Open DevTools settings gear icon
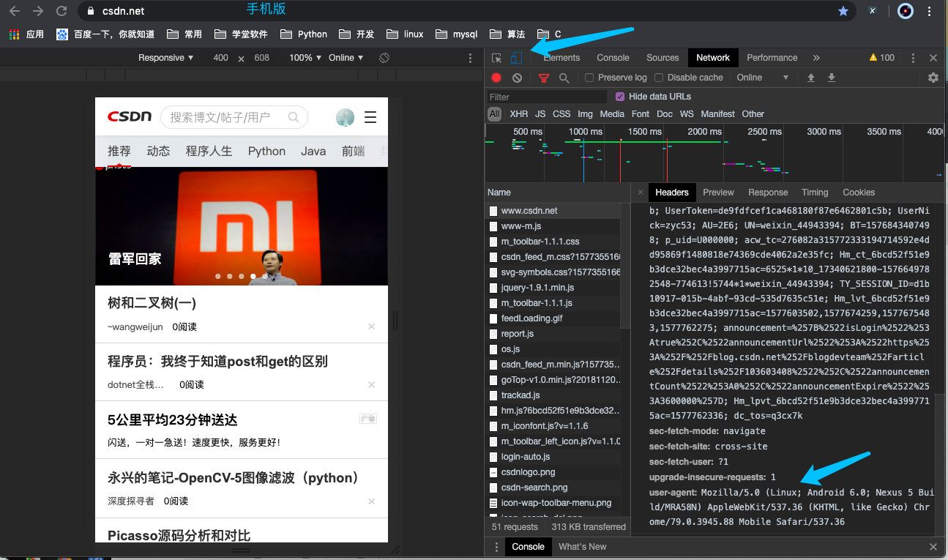 pyautogui.click(x=934, y=78)
